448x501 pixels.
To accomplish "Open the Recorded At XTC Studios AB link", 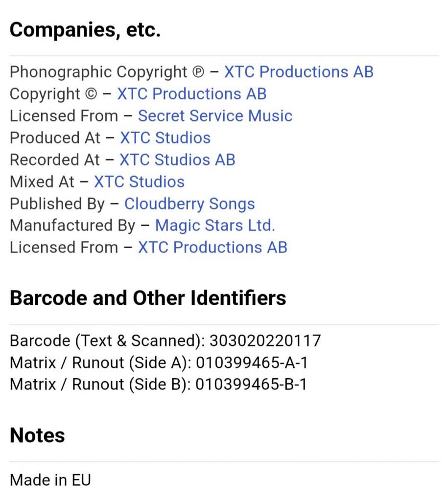I will tap(177, 160).
